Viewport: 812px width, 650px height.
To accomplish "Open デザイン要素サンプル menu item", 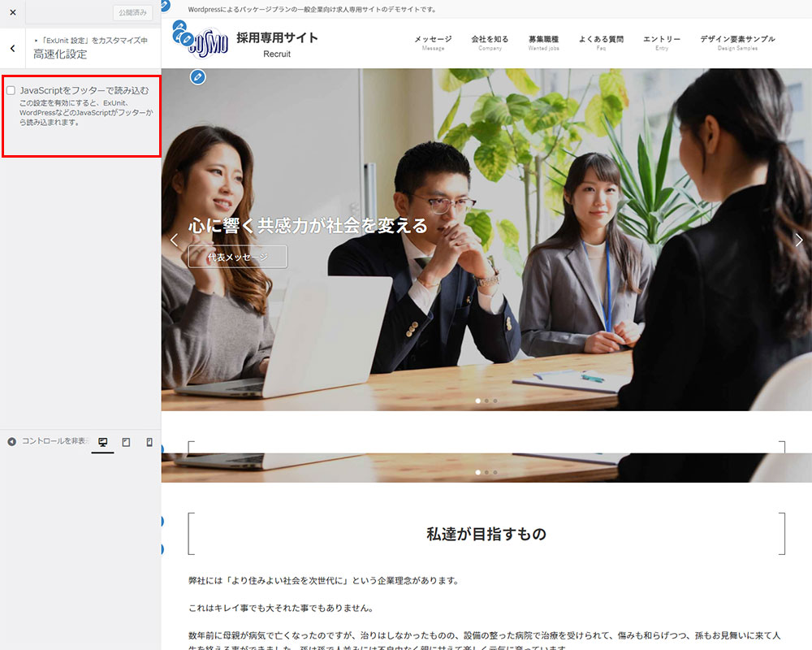I will 737,42.
